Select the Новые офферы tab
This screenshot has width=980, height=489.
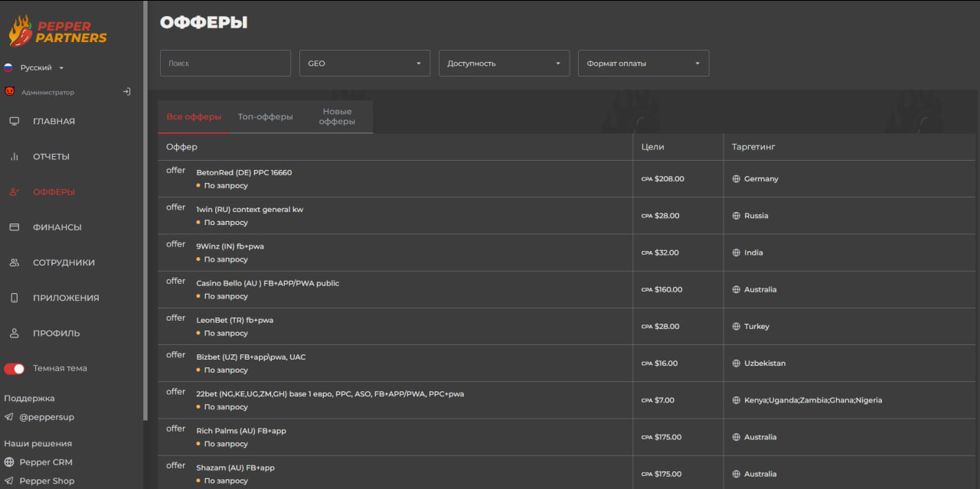pyautogui.click(x=337, y=117)
